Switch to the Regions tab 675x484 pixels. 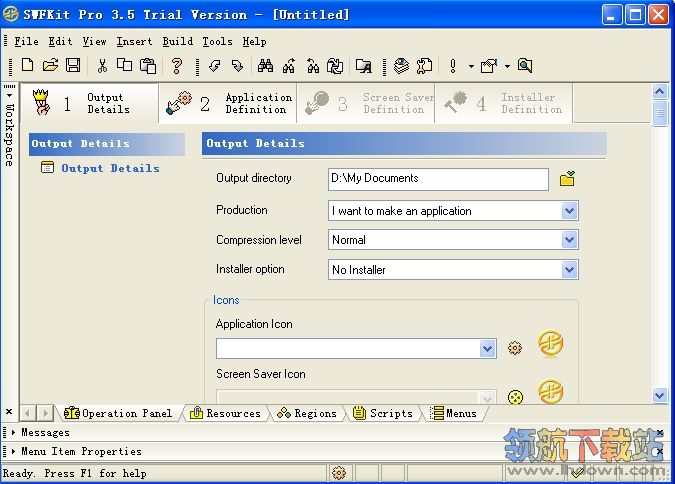pyautogui.click(x=307, y=413)
